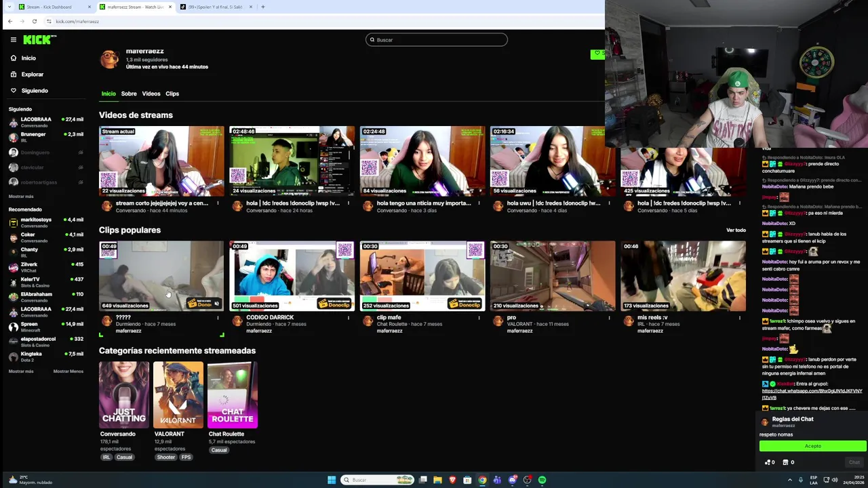Open options menu for 'stream corto' video
868x488 pixels.
[x=218, y=203]
